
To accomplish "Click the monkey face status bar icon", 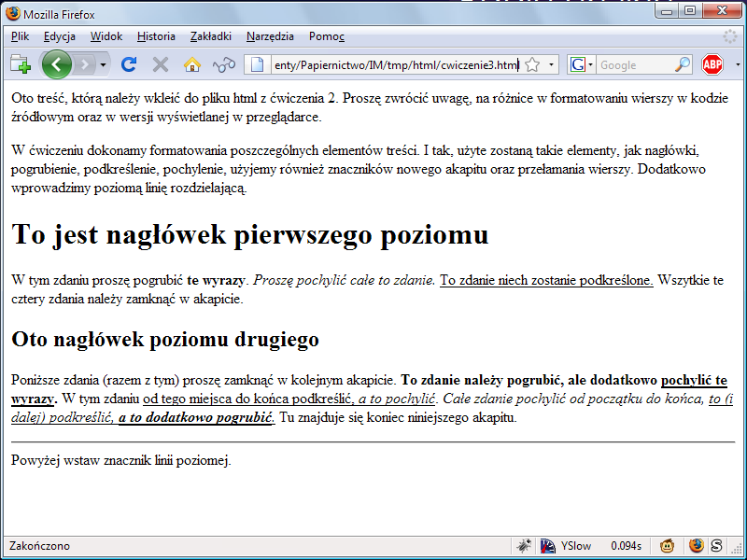I will point(667,546).
